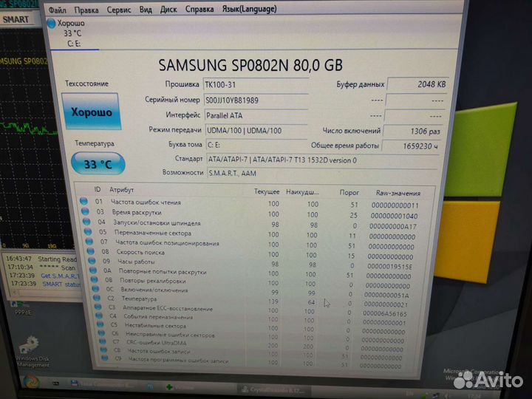Click status circle for C8 Частота ошибок записи
532x399 pixels.
(103, 349)
